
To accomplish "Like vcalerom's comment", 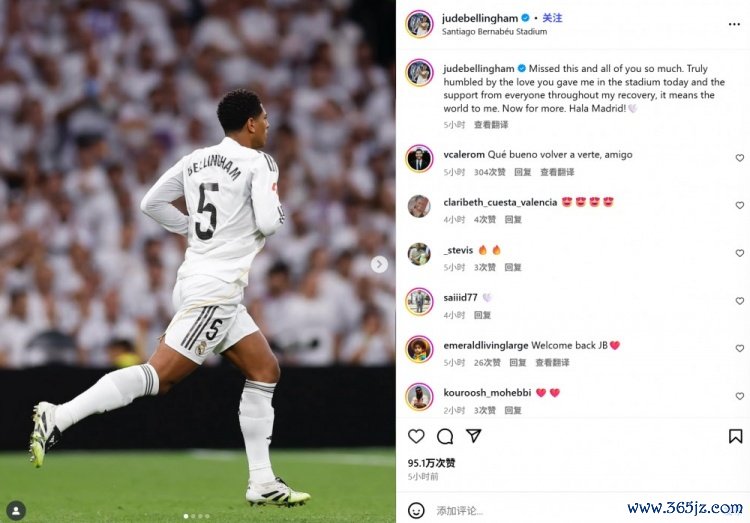I will click(739, 158).
